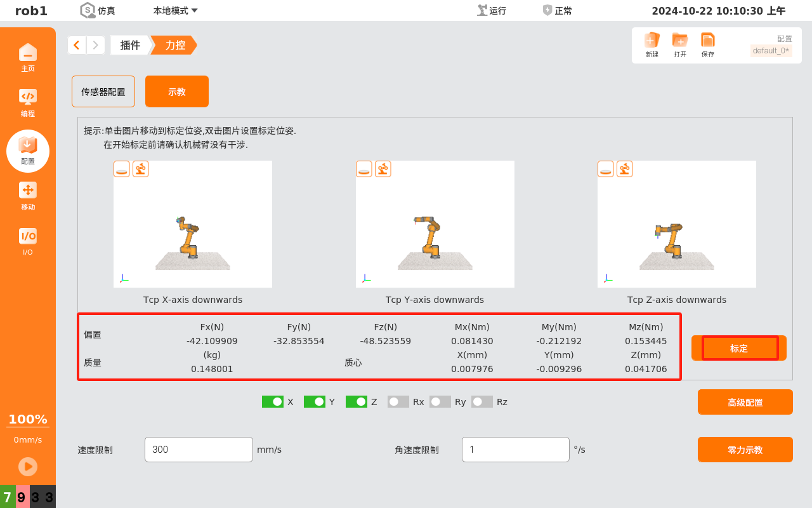Go back with the left chevron arrow

pos(77,45)
